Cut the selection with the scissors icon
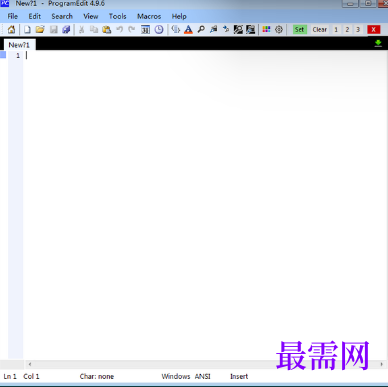This screenshot has width=388, height=387. coord(81,30)
